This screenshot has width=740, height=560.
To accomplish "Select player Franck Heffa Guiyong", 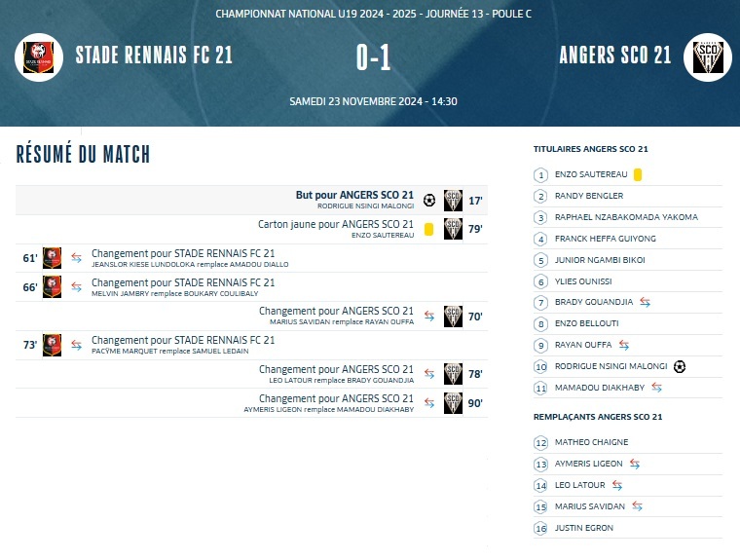I will pos(606,239).
